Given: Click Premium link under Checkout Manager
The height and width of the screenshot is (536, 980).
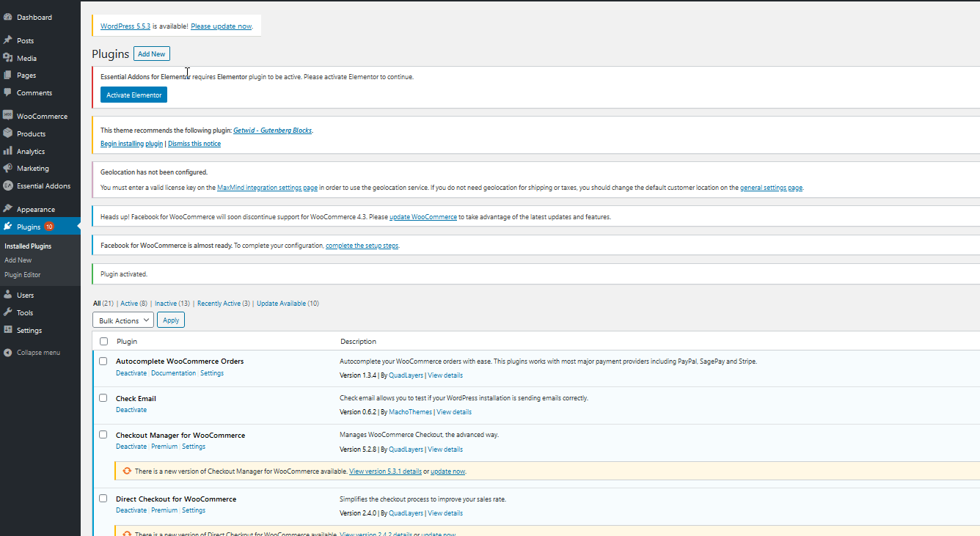Looking at the screenshot, I should coord(164,447).
